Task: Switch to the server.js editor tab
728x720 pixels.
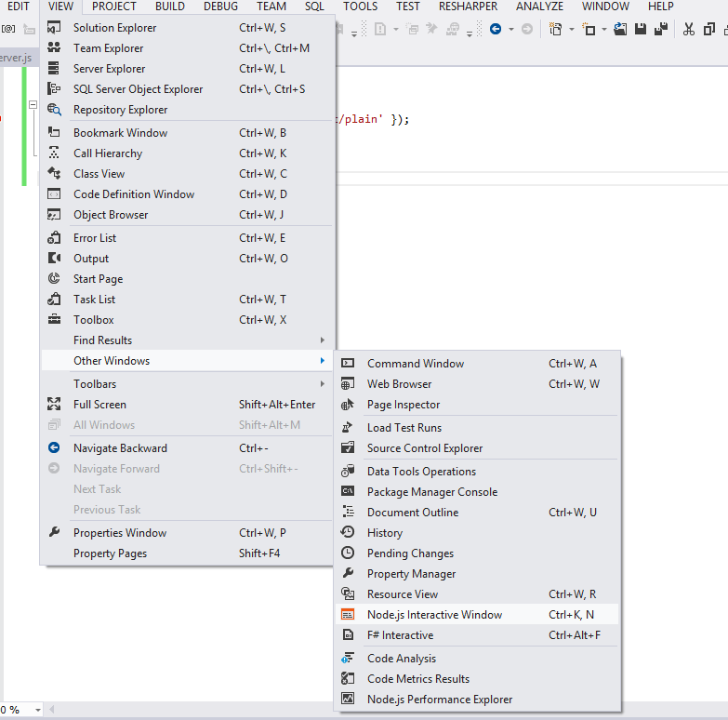Action: tap(17, 58)
